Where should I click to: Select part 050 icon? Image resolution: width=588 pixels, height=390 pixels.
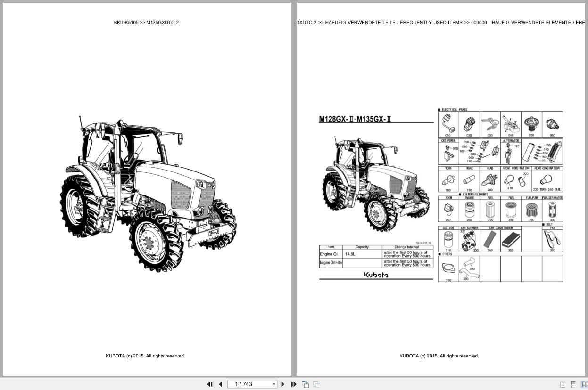(531, 124)
